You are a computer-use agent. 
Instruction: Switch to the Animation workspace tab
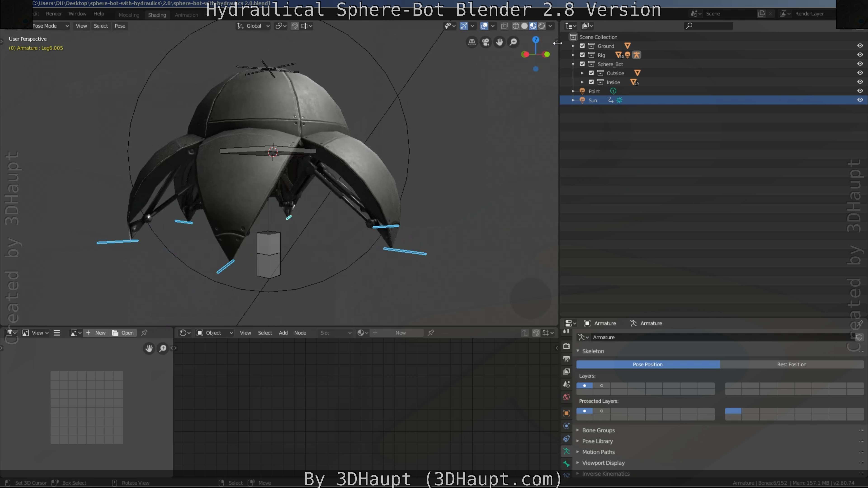[186, 15]
